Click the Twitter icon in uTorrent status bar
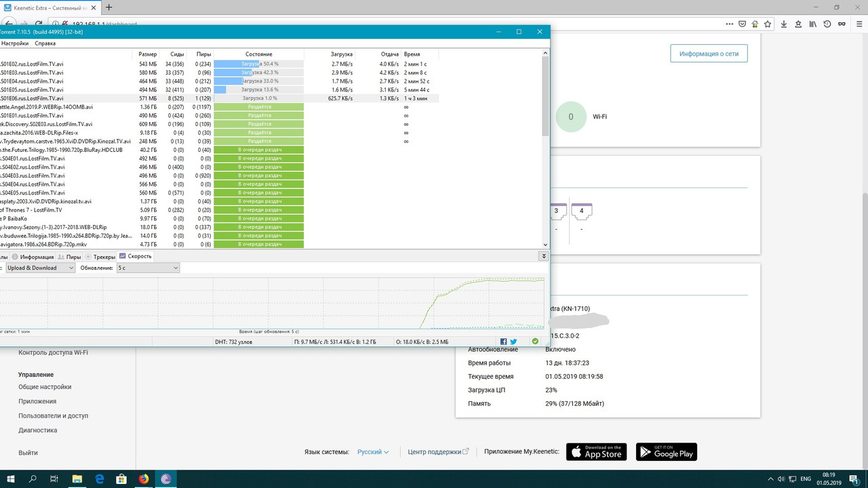 click(513, 342)
